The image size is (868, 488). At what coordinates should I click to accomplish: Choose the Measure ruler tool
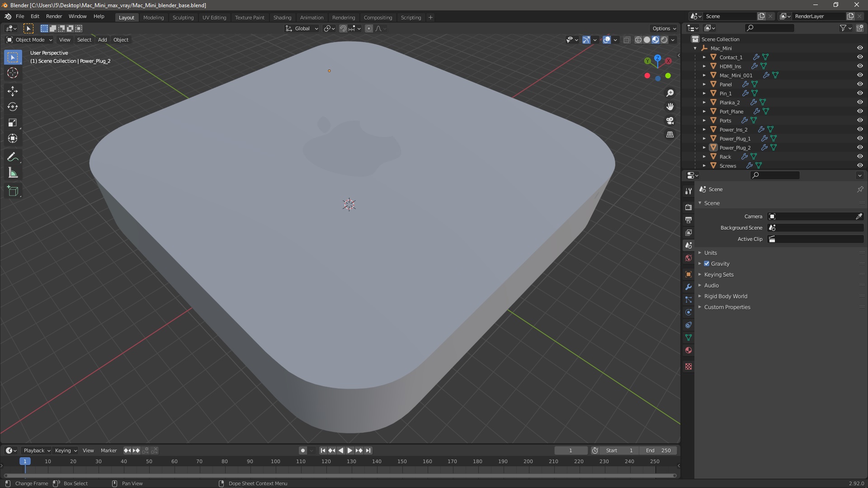pyautogui.click(x=13, y=173)
